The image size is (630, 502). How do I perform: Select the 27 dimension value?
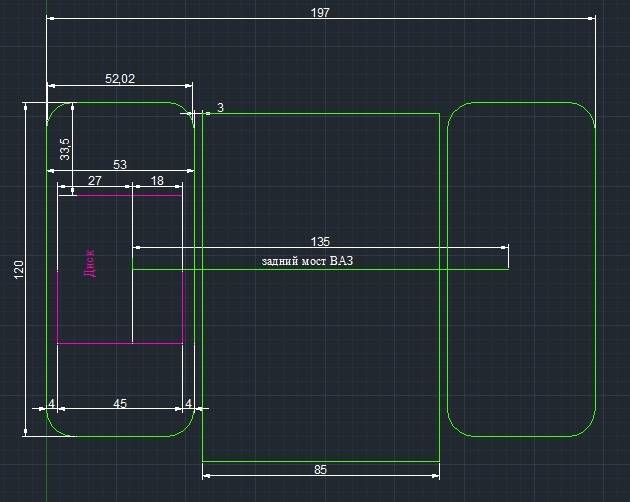point(95,180)
